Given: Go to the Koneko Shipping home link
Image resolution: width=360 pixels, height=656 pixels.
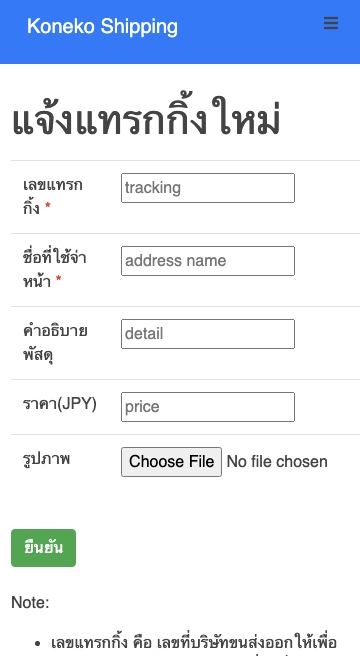Looking at the screenshot, I should tap(103, 26).
